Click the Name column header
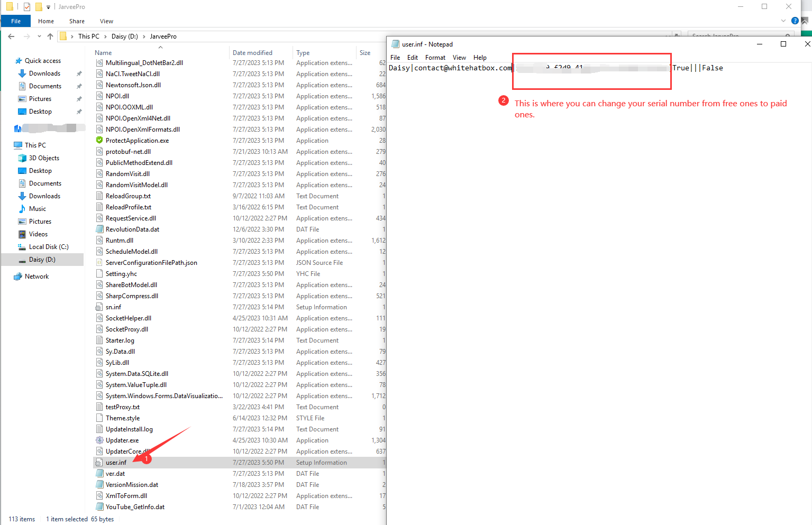 [x=104, y=53]
